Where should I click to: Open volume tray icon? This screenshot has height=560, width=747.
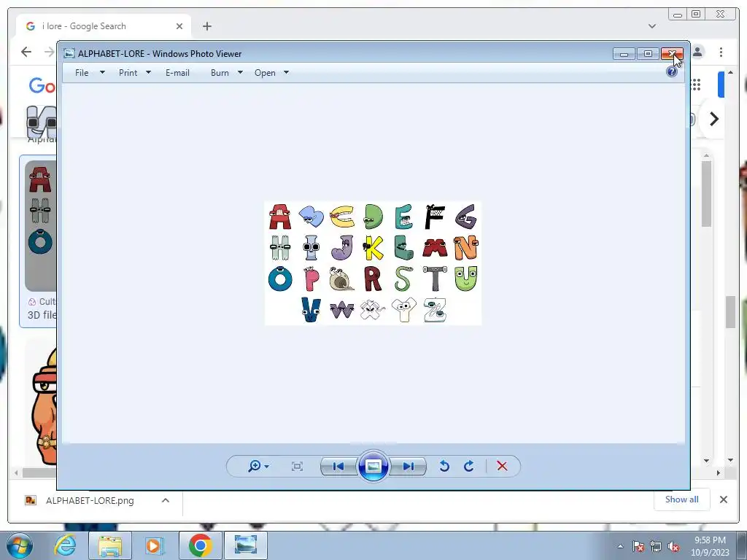point(673,546)
